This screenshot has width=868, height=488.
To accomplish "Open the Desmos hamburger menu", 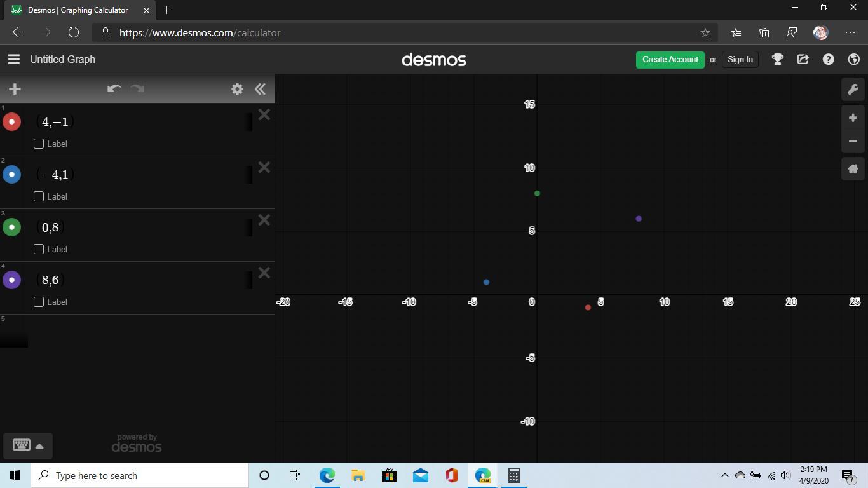I will tap(13, 59).
